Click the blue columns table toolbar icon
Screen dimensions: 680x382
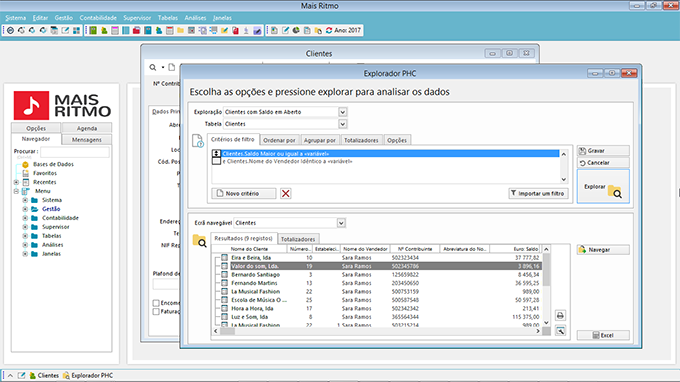click(x=126, y=30)
